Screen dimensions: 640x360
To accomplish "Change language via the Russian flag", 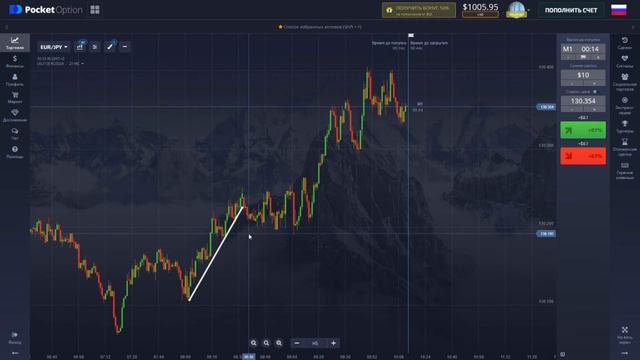I will (x=619, y=10).
